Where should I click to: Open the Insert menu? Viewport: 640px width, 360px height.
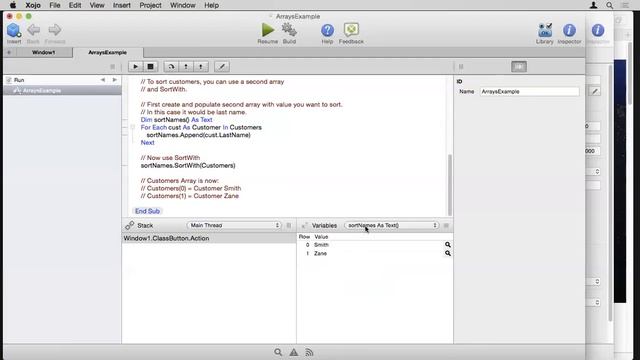click(x=122, y=5)
